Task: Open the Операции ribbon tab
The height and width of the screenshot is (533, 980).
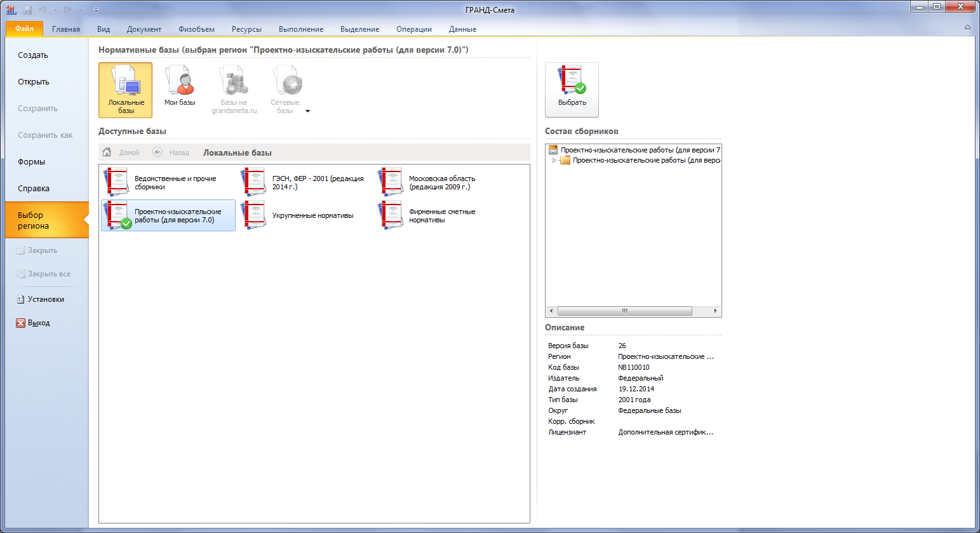Action: 414,29
